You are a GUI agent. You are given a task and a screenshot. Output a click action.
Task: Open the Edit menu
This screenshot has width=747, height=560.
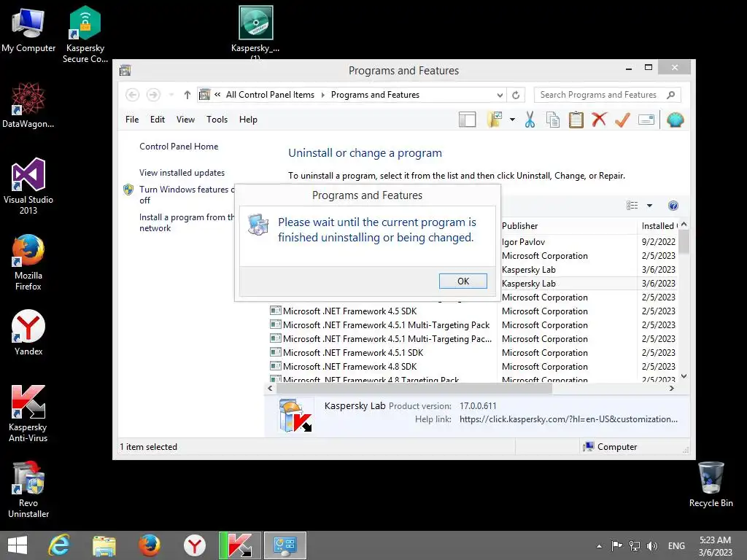click(158, 120)
